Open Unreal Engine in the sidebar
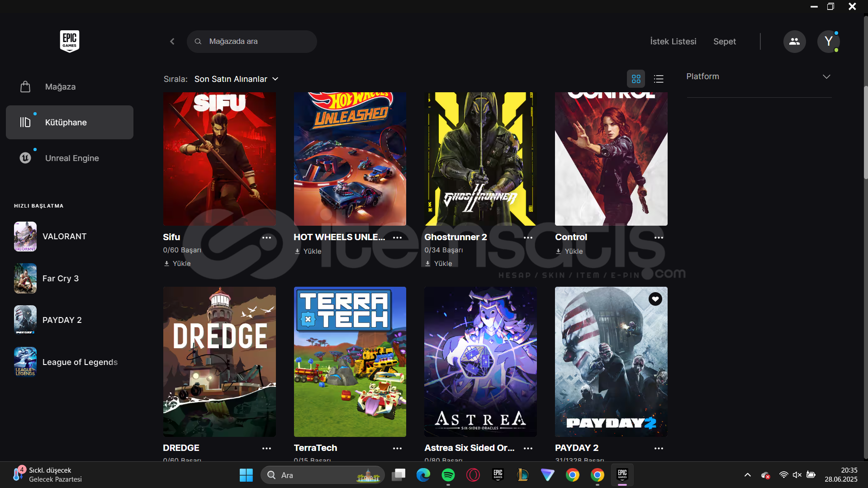The width and height of the screenshot is (868, 488). point(70,158)
